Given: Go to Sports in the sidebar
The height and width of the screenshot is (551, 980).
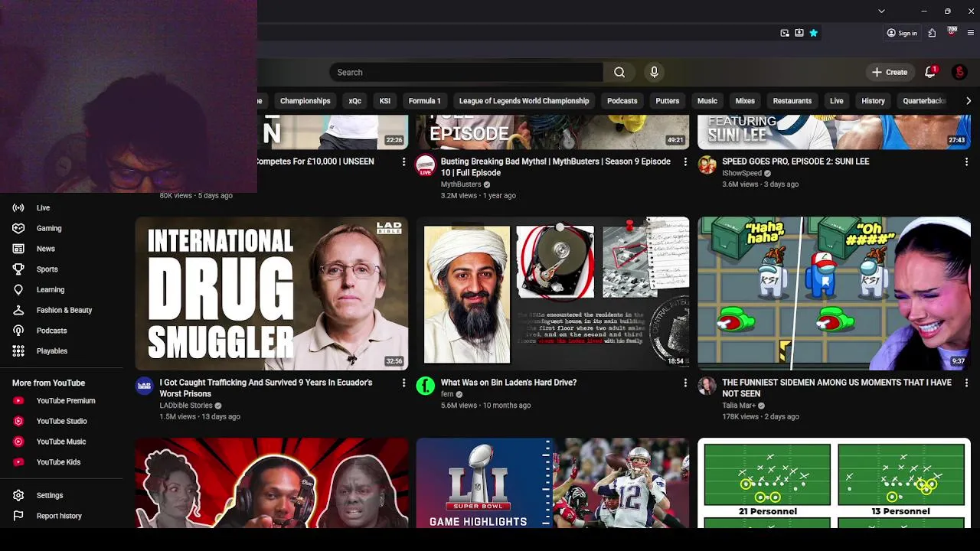Looking at the screenshot, I should 47,269.
